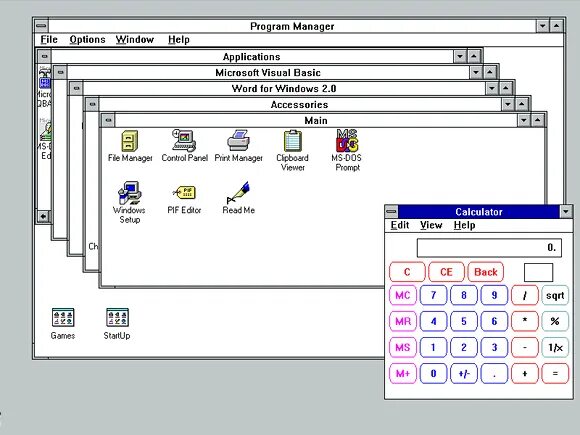Screen dimensions: 580x435
Task: Click the Calculator display field
Action: [x=489, y=247]
